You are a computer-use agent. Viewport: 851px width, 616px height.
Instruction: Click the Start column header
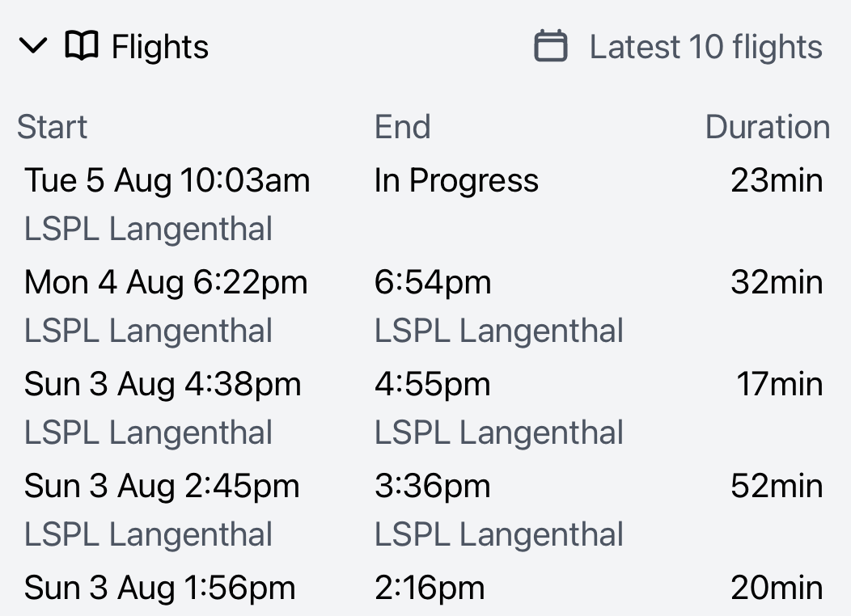point(53,127)
